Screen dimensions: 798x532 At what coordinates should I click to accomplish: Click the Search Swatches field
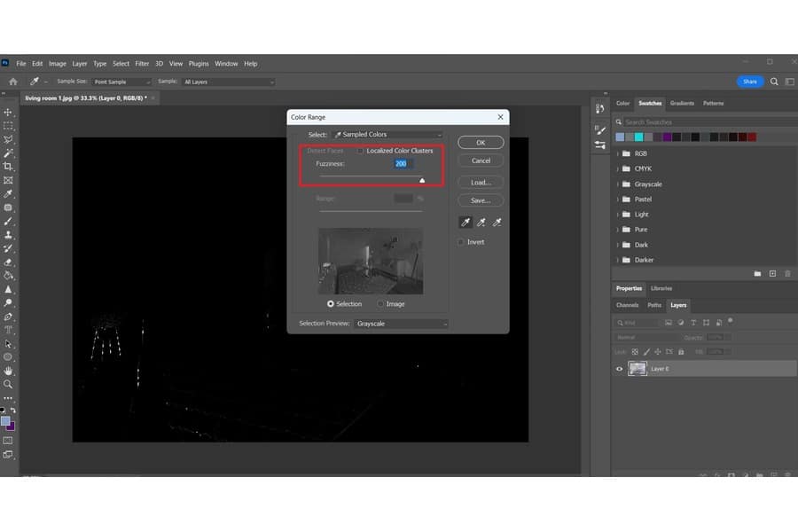point(708,122)
